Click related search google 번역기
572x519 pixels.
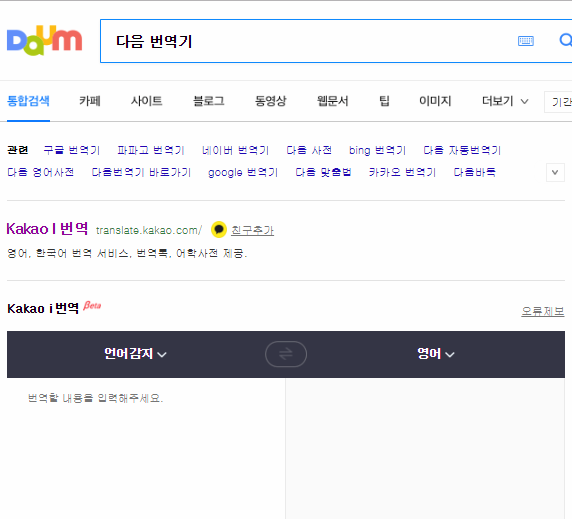pos(243,172)
